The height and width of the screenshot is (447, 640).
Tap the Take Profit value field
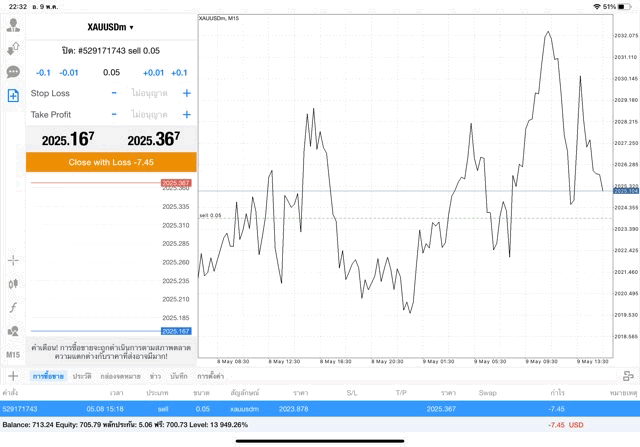149,114
